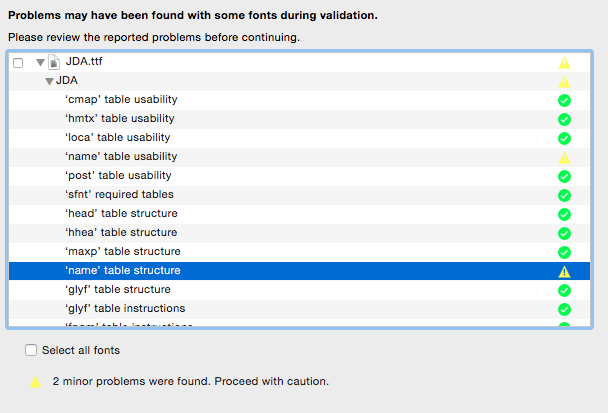Click the green checkmark for 'sfnt' required tables
The height and width of the screenshot is (413, 608).
564,195
